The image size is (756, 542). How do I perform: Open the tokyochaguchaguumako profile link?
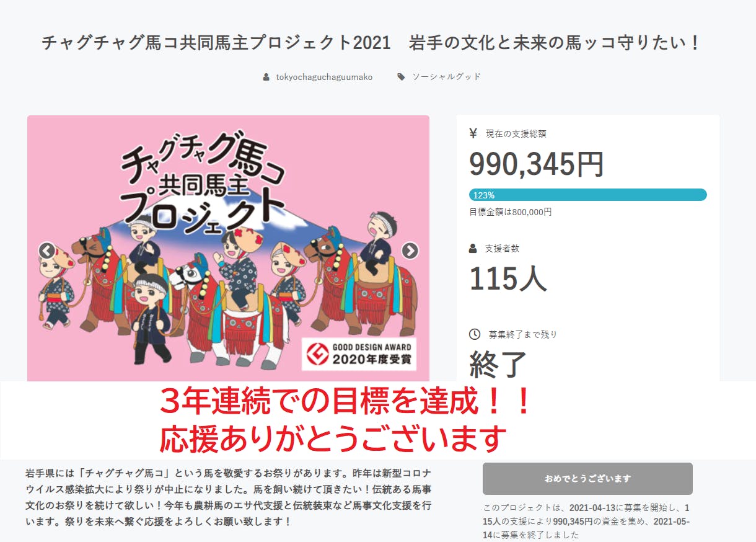(x=324, y=77)
